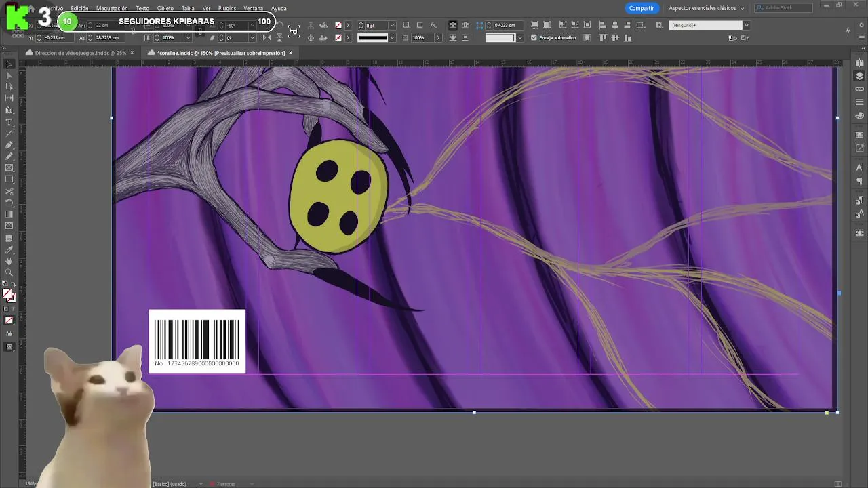Open the Edición menu
The width and height of the screenshot is (868, 488).
click(79, 8)
